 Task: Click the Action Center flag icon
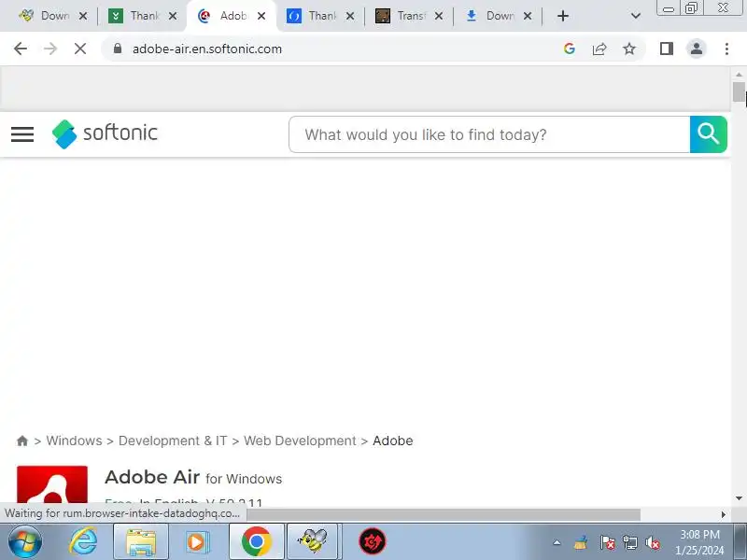607,542
